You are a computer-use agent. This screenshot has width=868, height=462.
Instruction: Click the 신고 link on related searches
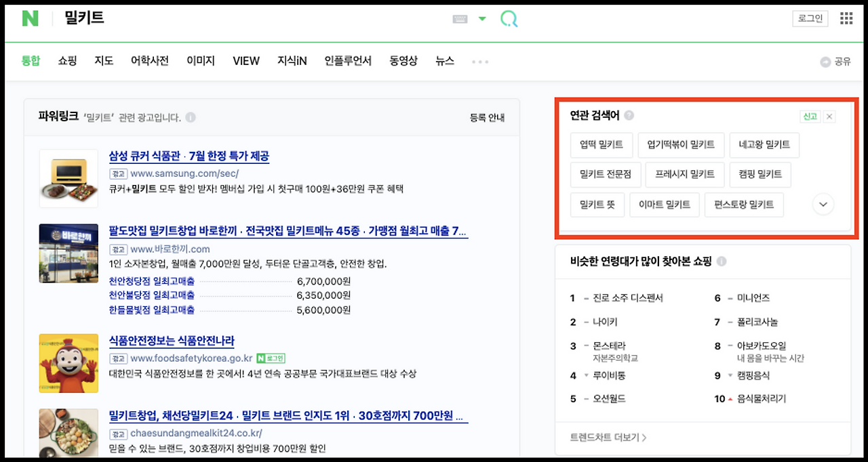pyautogui.click(x=810, y=116)
